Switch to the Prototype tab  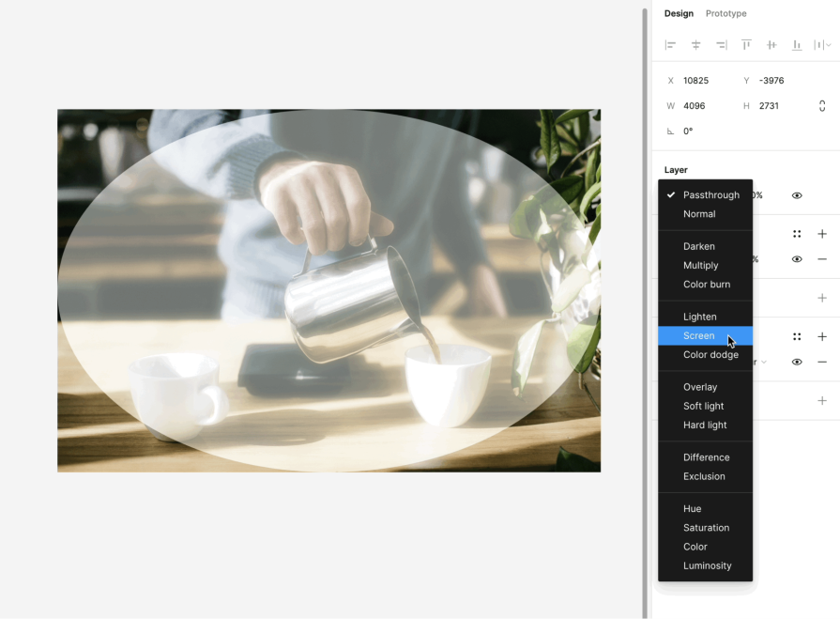pos(725,13)
